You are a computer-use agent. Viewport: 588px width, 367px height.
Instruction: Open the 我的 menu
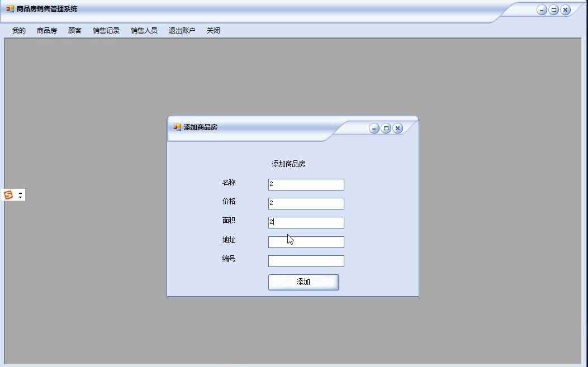click(x=17, y=30)
